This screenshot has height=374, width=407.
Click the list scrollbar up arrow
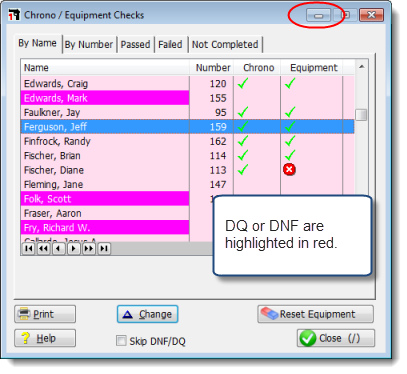click(x=361, y=67)
